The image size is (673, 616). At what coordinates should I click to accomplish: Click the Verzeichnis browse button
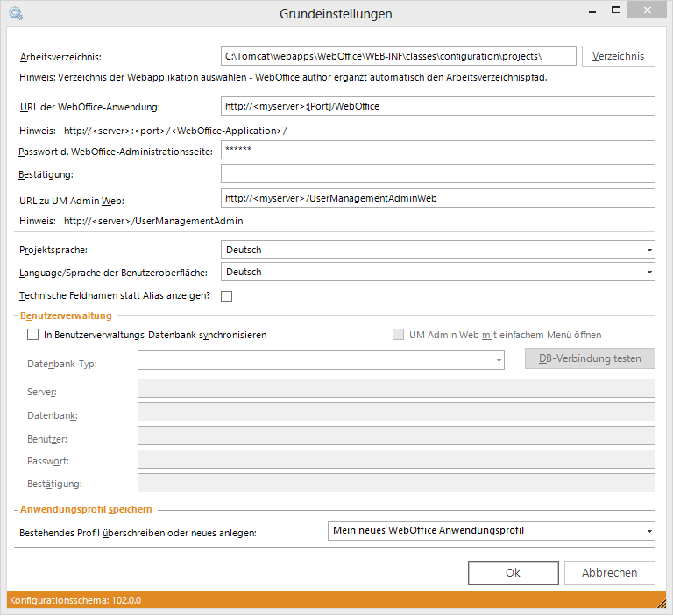[618, 56]
